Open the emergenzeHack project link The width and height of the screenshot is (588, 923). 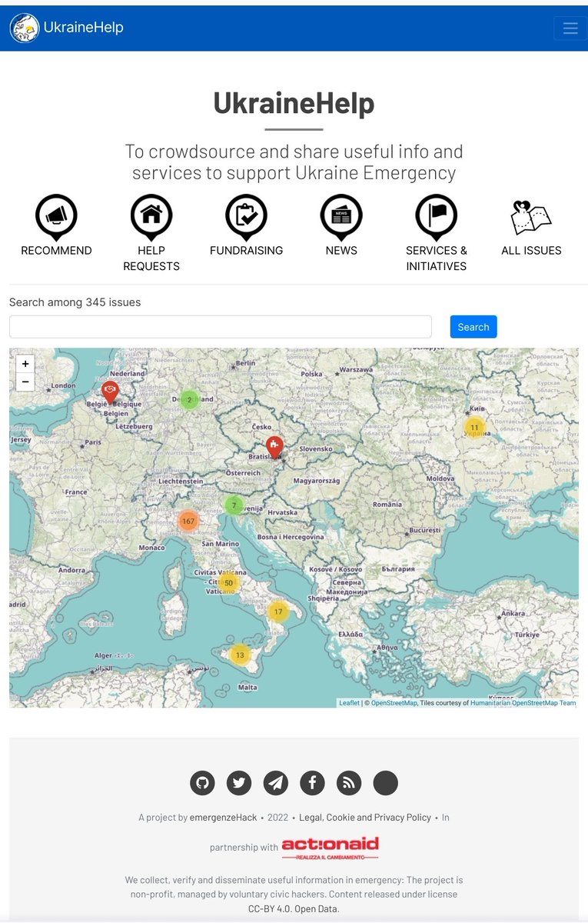(x=223, y=818)
